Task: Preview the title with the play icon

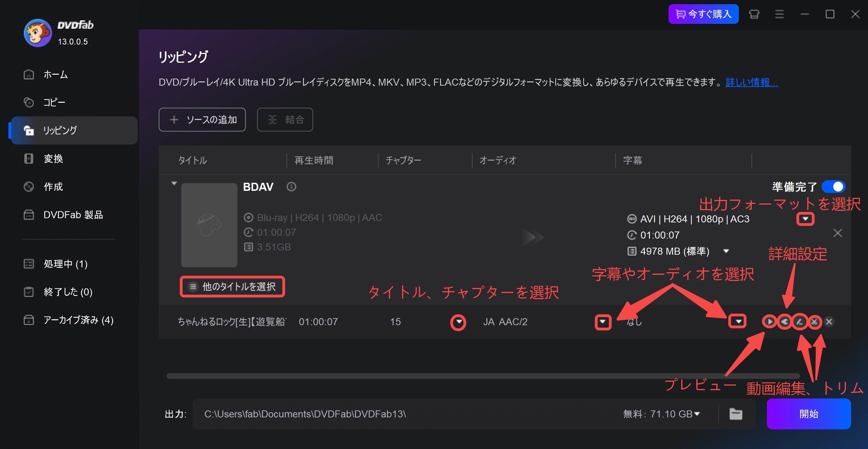Action: [769, 322]
